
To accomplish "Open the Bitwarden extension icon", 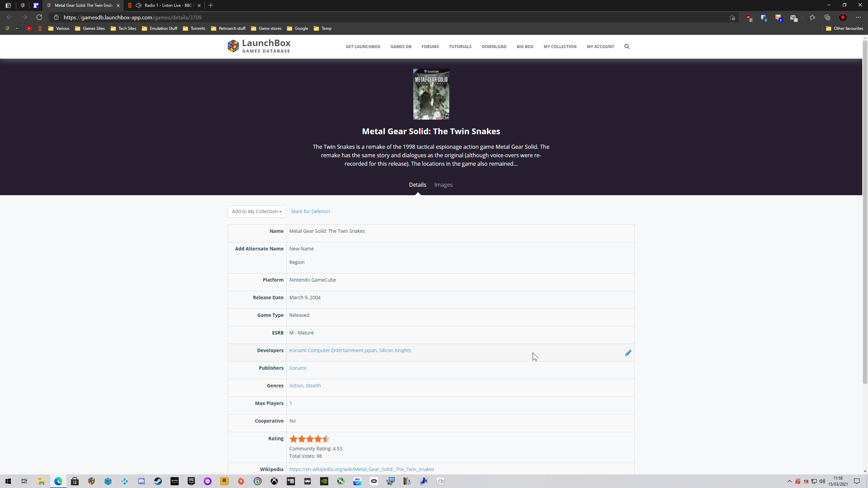I will pyautogui.click(x=763, y=18).
